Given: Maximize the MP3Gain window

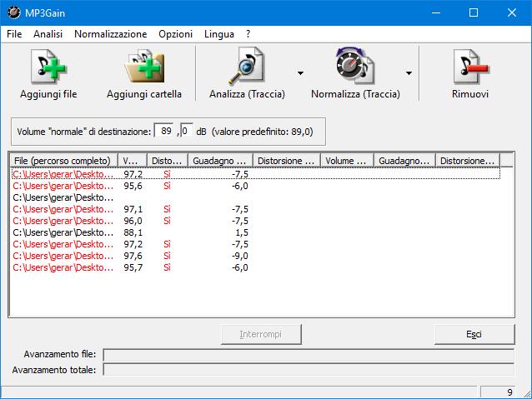Looking at the screenshot, I should (x=474, y=12).
